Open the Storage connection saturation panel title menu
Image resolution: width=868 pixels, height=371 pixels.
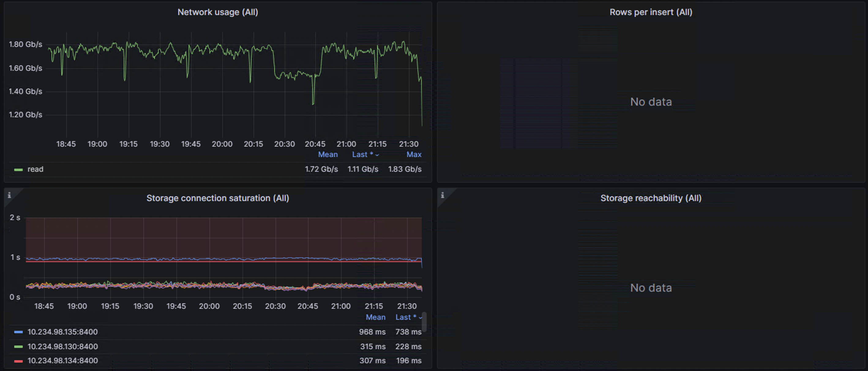pos(217,198)
